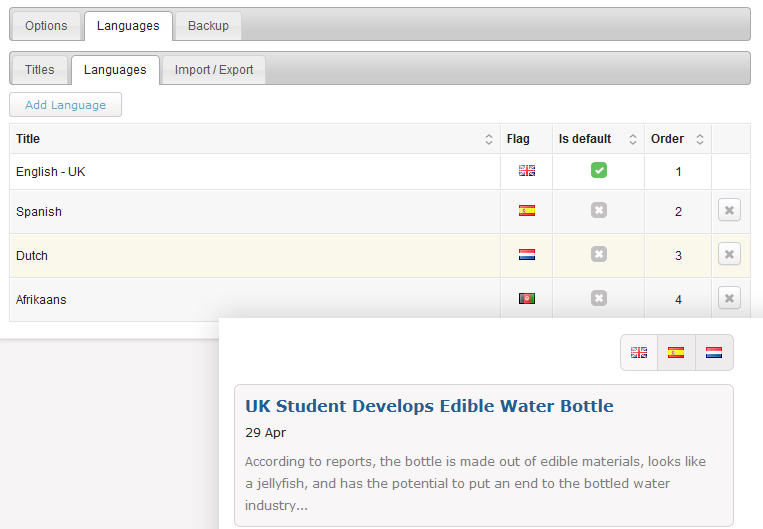Set Spanish as the default language
Screen dimensions: 763x529
(x=599, y=210)
